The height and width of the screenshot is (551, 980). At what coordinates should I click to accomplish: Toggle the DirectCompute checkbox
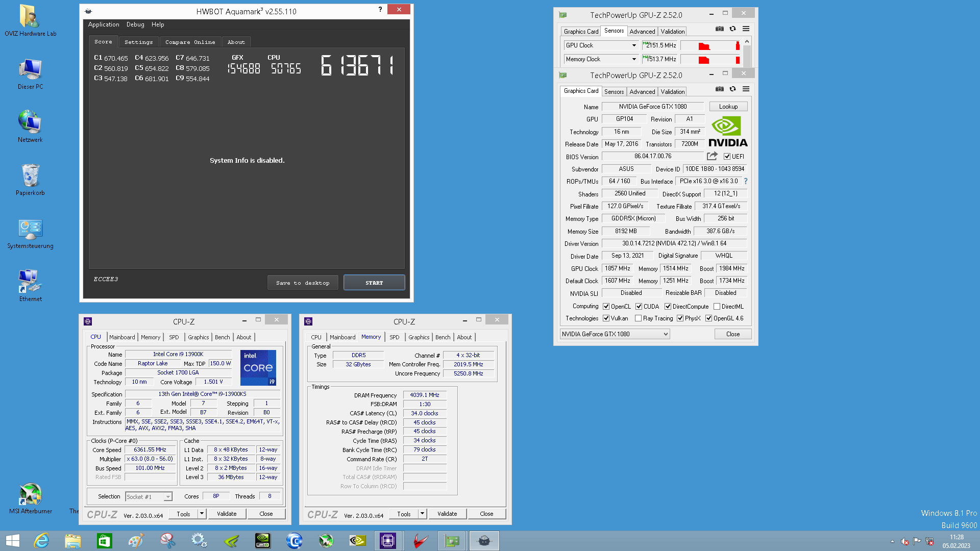(668, 307)
